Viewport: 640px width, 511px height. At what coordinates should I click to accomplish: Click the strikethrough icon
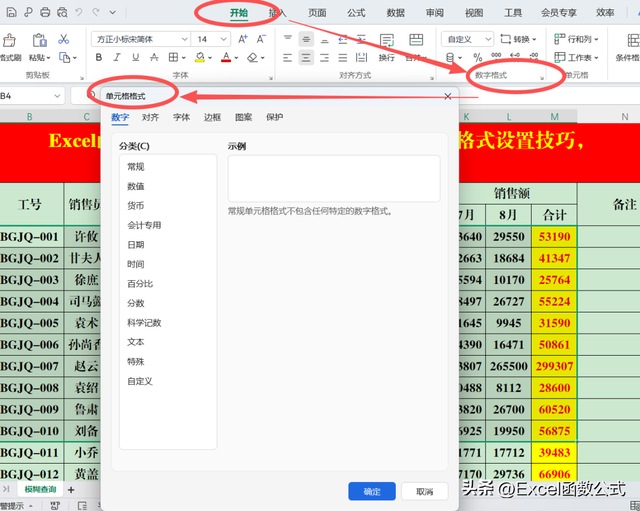tap(153, 58)
